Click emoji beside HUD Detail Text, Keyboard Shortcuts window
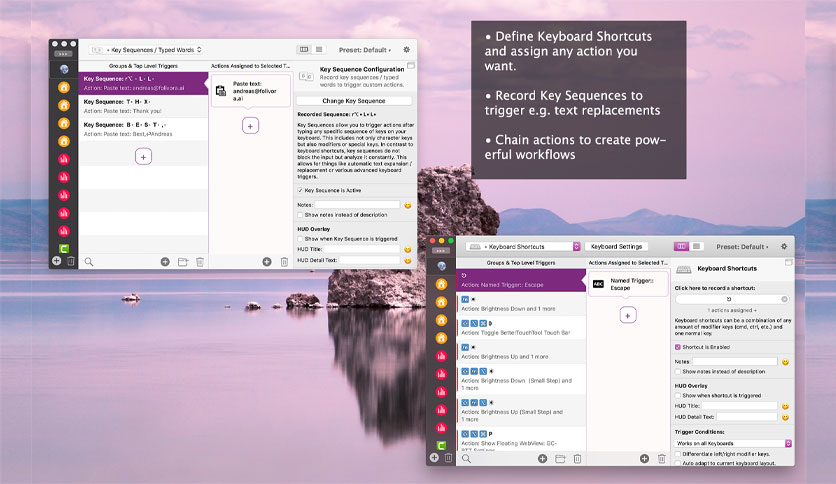This screenshot has width=836, height=484. (785, 417)
